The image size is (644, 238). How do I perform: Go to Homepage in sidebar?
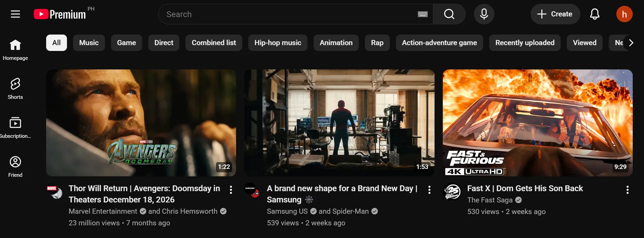[x=15, y=50]
